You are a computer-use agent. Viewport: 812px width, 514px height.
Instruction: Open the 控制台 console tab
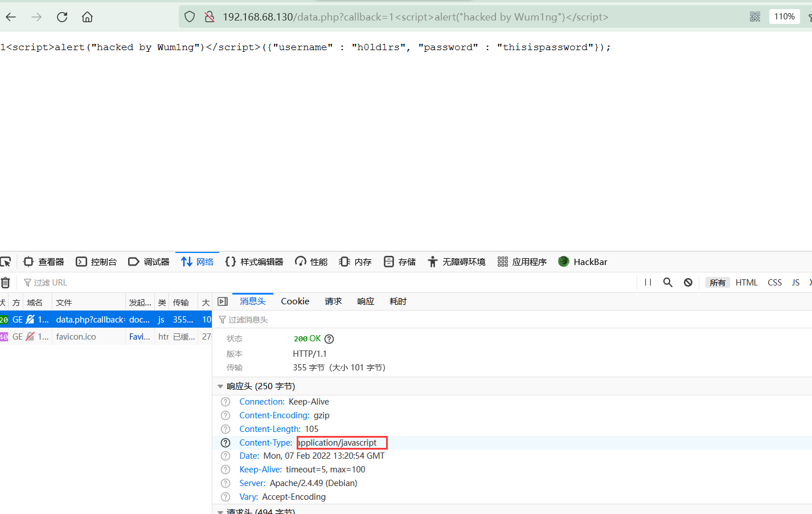(x=96, y=262)
